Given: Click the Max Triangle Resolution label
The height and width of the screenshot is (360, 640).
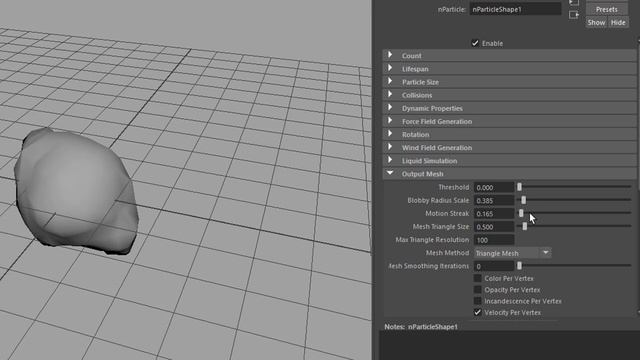Looking at the screenshot, I should 432,240.
